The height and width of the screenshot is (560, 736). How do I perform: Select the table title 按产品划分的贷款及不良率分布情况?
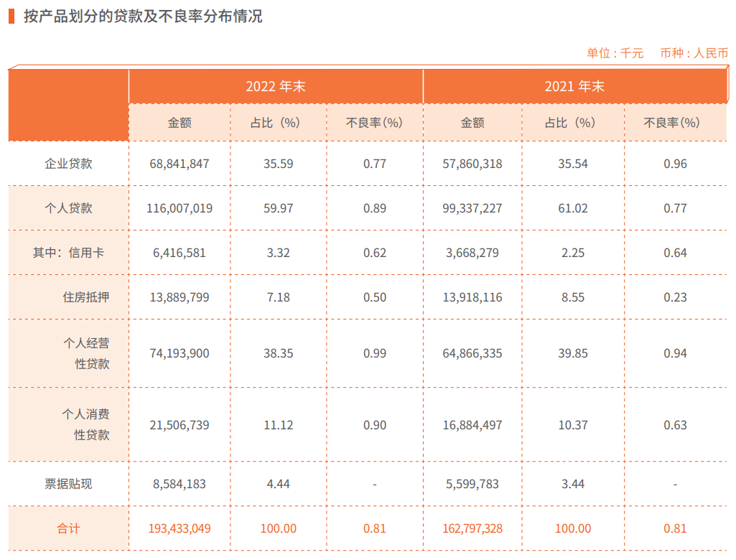click(x=143, y=17)
